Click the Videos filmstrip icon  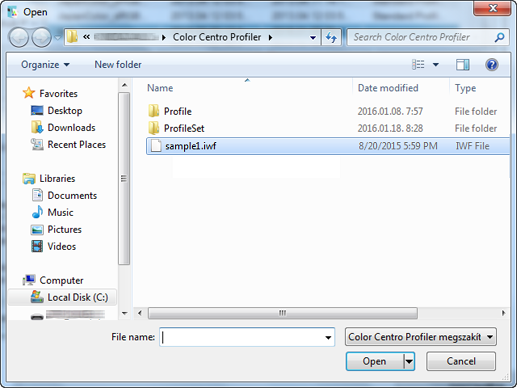tap(37, 246)
